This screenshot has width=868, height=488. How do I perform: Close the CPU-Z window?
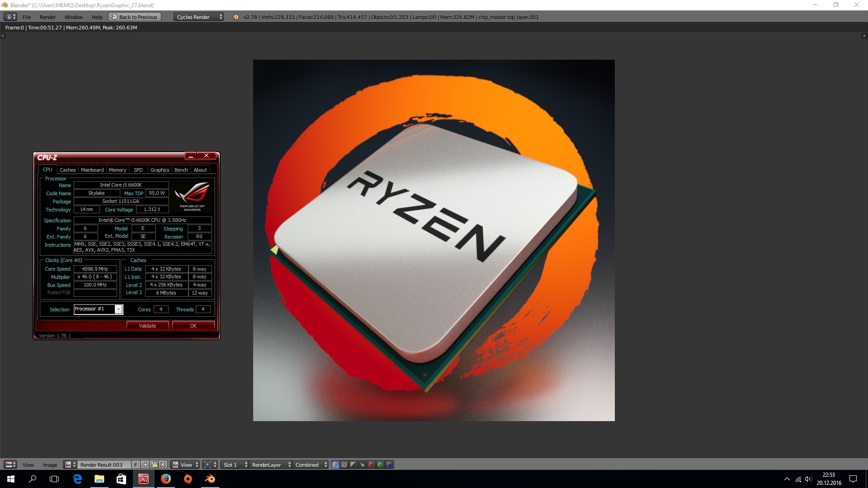[207, 156]
